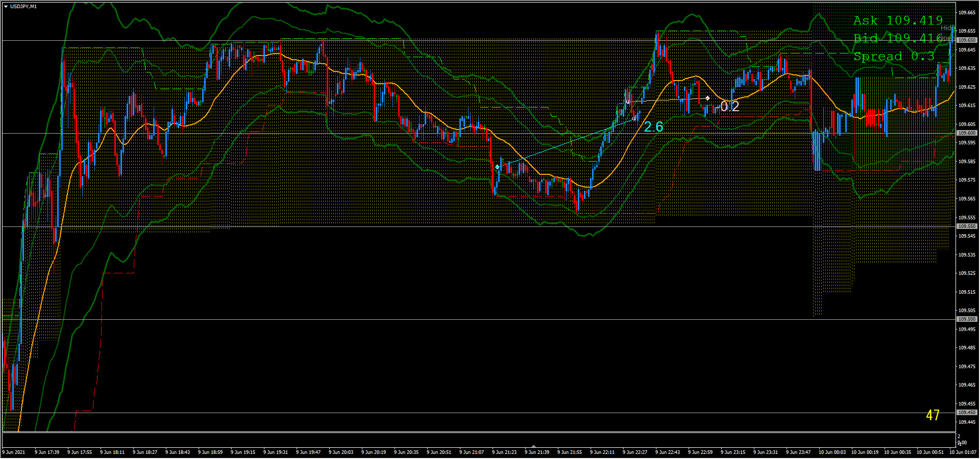Click the 109.485 price scale value
This screenshot has height=459, width=980.
tap(967, 348)
